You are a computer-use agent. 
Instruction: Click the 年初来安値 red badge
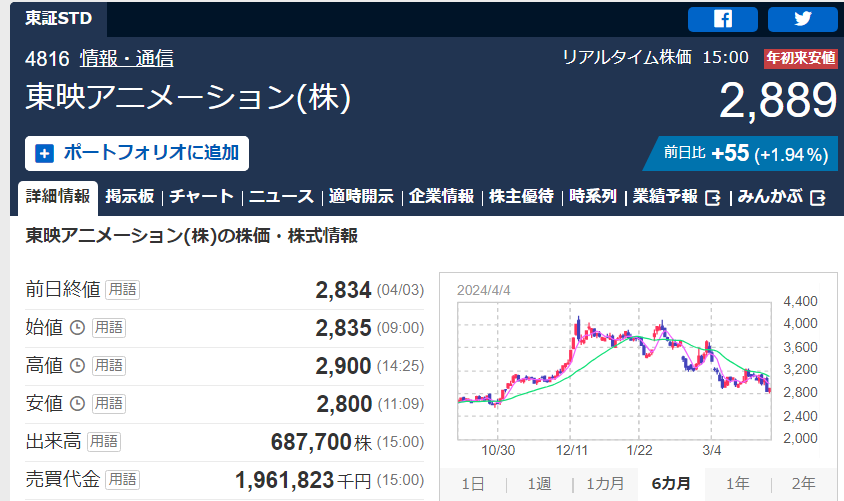(800, 58)
